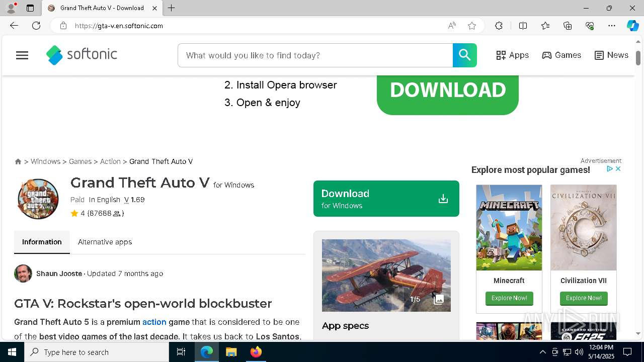The width and height of the screenshot is (644, 362).
Task: Click the taskbar search box
Action: (x=97, y=352)
